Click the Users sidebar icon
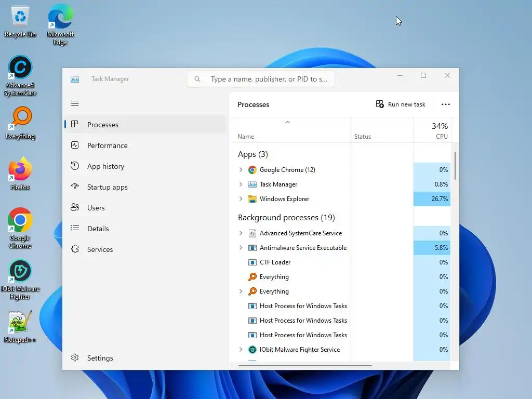 75,207
